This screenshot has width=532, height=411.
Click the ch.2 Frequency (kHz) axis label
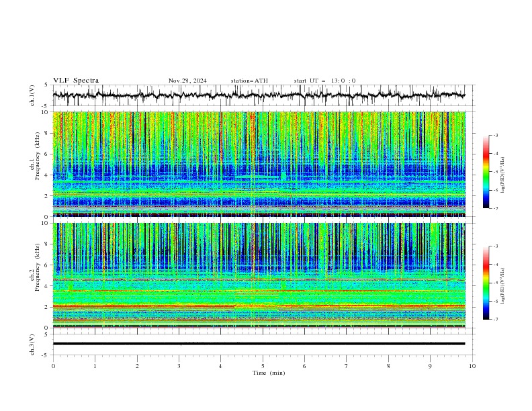pyautogui.click(x=36, y=275)
